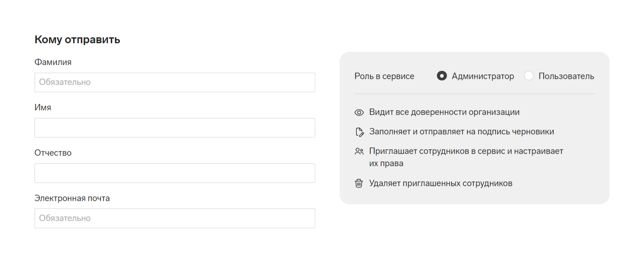Screen dimensions: 644x264
Task: Select the 'Администратор' radio button
Action: point(441,76)
